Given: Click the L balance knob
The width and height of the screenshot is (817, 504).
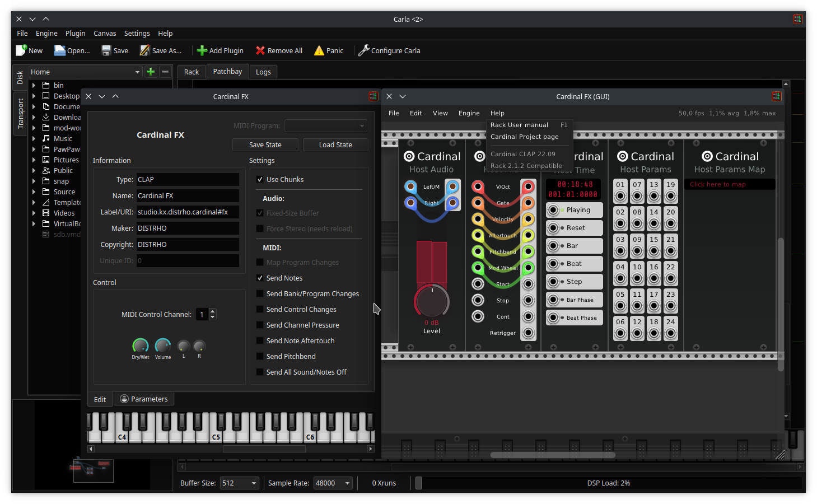Looking at the screenshot, I should click(x=183, y=347).
